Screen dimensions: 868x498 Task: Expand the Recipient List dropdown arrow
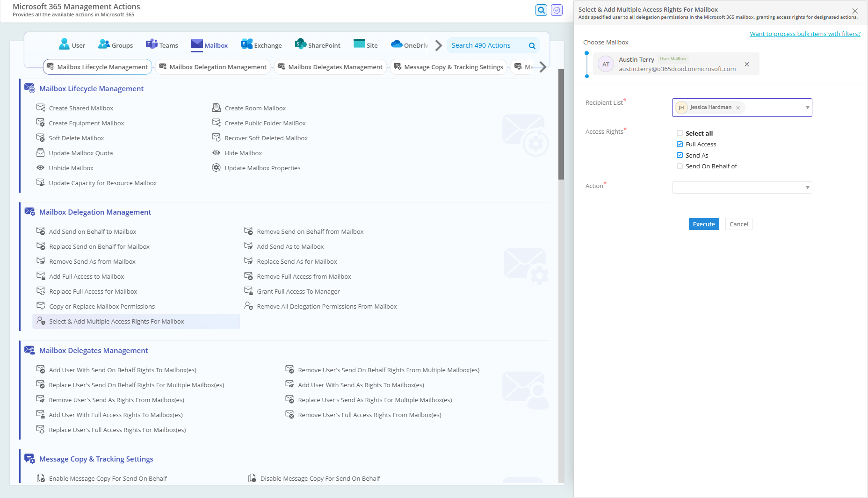(x=807, y=108)
